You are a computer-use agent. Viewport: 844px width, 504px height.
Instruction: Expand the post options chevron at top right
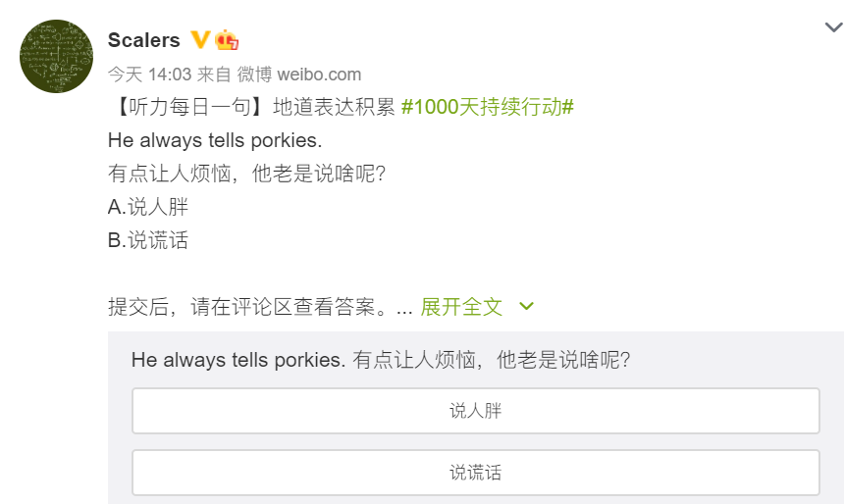pos(834,26)
